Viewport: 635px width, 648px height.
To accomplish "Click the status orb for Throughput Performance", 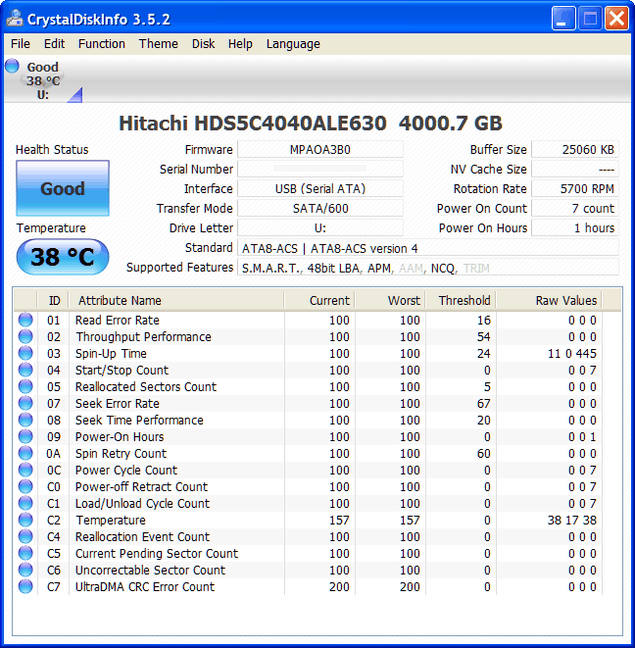I will point(26,336).
